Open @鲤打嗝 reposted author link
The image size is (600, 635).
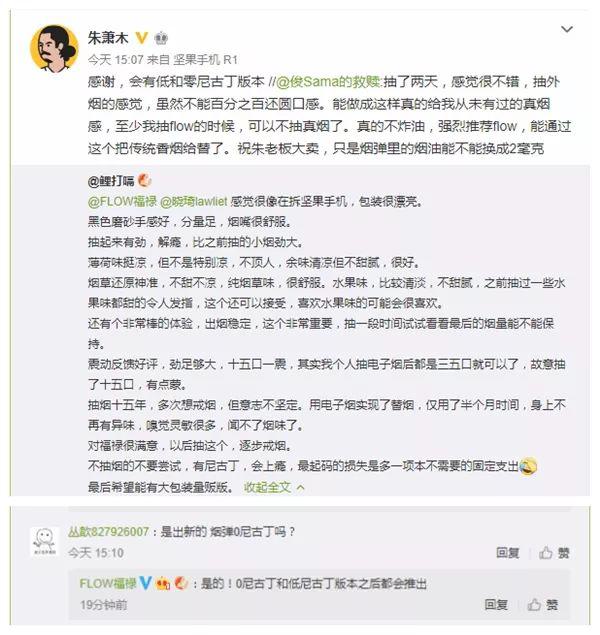pyautogui.click(x=111, y=181)
